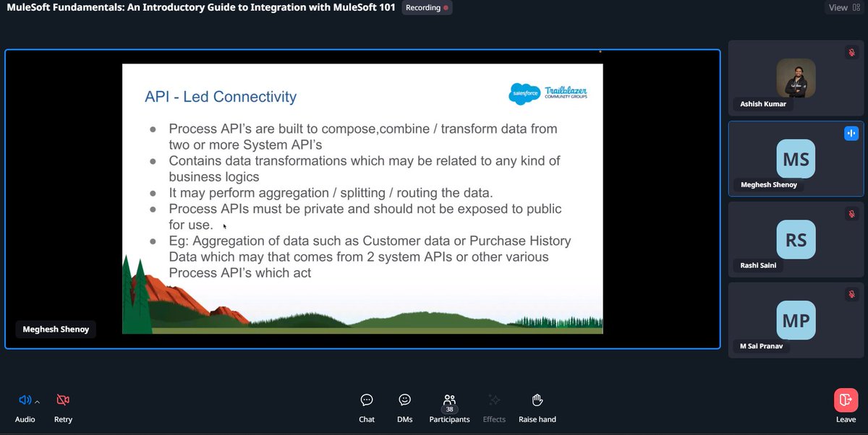Click the RS avatar circle
Image resolution: width=868 pixels, height=435 pixels.
click(x=796, y=239)
